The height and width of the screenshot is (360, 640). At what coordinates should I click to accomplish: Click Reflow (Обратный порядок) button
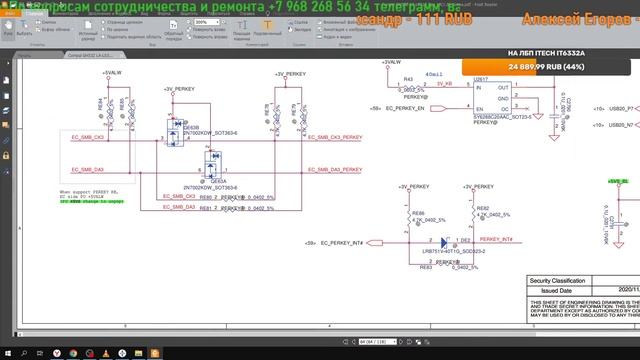[173, 30]
